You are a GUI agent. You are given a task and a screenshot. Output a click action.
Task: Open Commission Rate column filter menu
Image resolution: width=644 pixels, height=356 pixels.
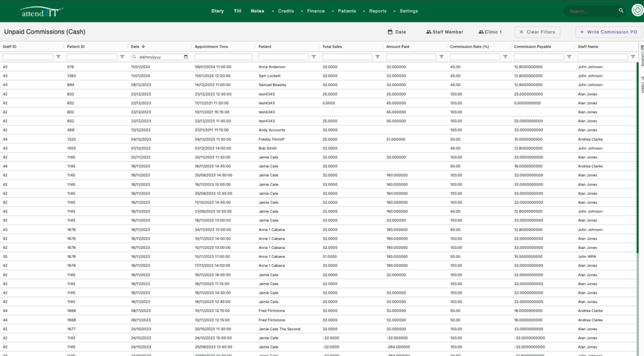tap(505, 57)
